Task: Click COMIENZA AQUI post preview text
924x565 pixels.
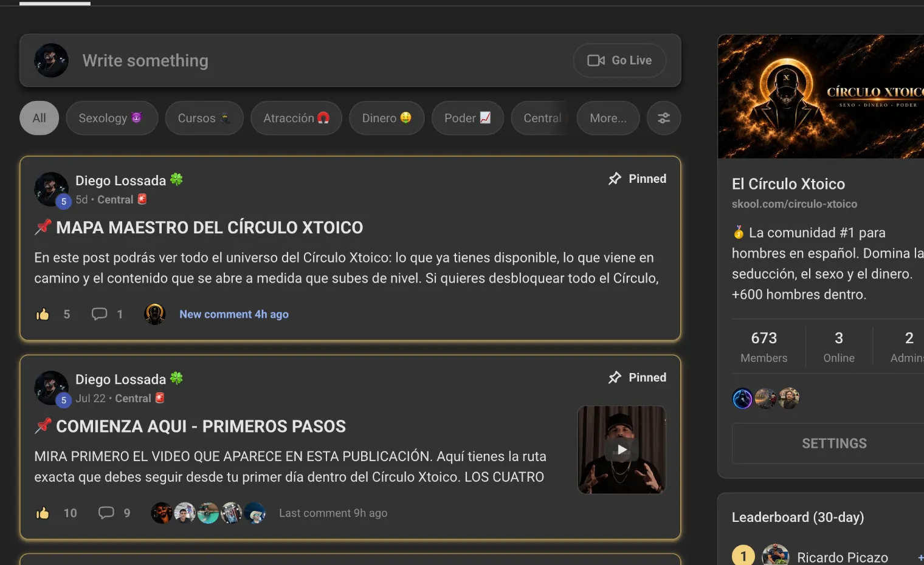Action: pyautogui.click(x=291, y=467)
